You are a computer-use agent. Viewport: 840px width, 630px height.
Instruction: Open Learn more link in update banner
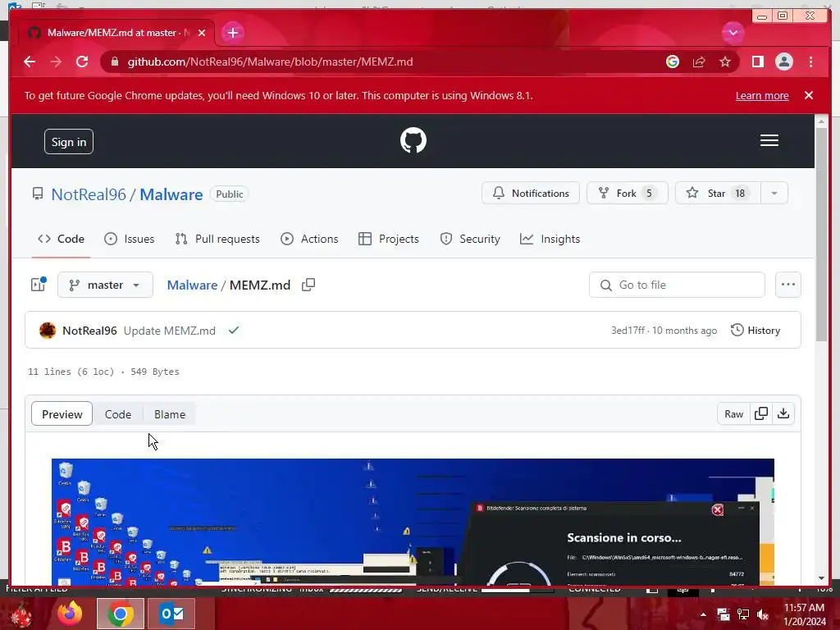pos(762,95)
